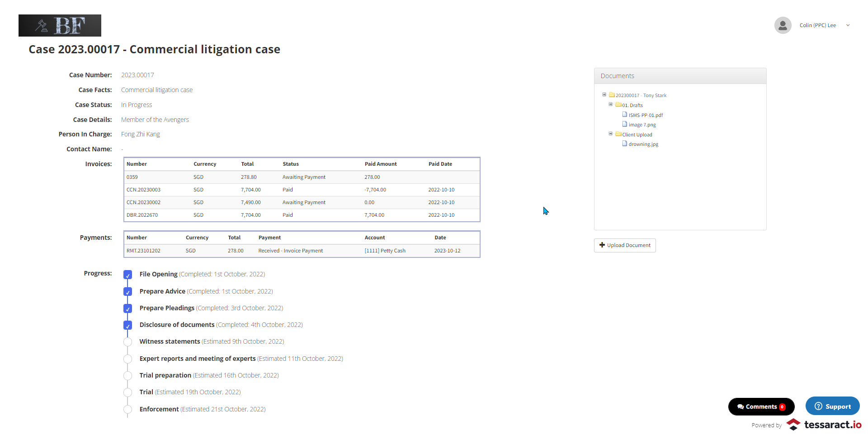868x434 pixels.
Task: Toggle the Disclosure of documents progress step
Action: [127, 325]
